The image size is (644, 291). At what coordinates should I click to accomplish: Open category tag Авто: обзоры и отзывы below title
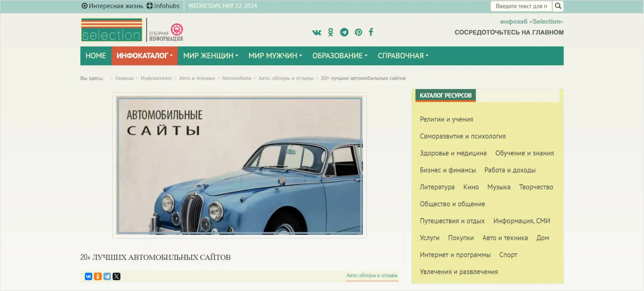click(372, 275)
